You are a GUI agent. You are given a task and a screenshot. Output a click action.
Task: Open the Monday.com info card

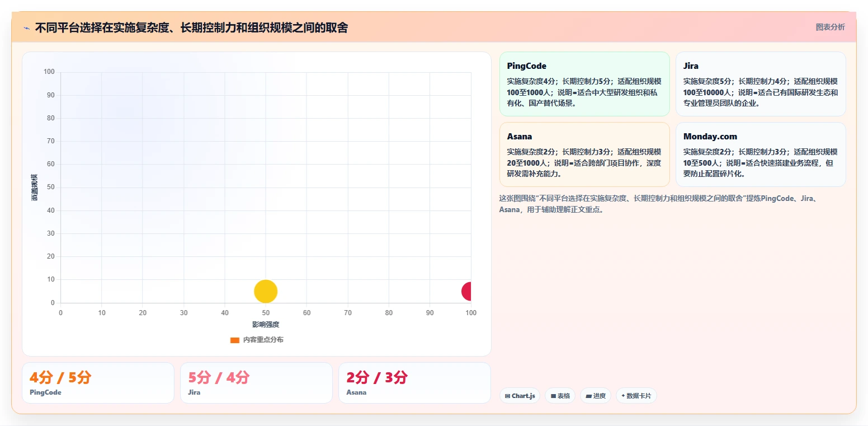point(761,155)
